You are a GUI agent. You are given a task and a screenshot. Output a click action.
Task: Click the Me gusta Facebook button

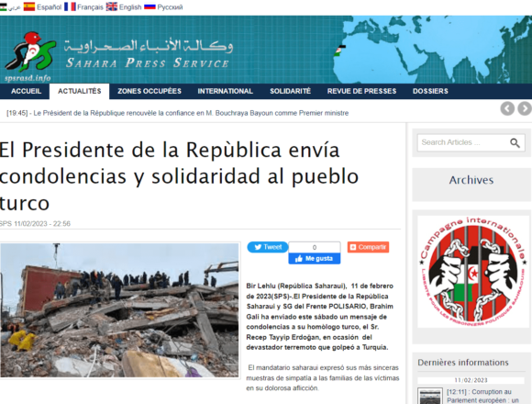click(x=315, y=259)
